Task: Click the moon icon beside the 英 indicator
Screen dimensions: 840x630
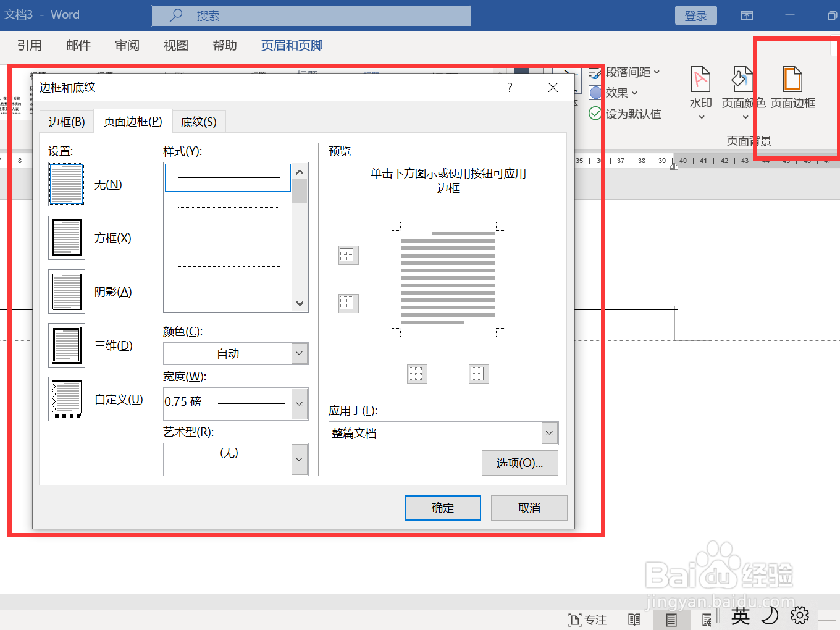Action: (x=770, y=615)
